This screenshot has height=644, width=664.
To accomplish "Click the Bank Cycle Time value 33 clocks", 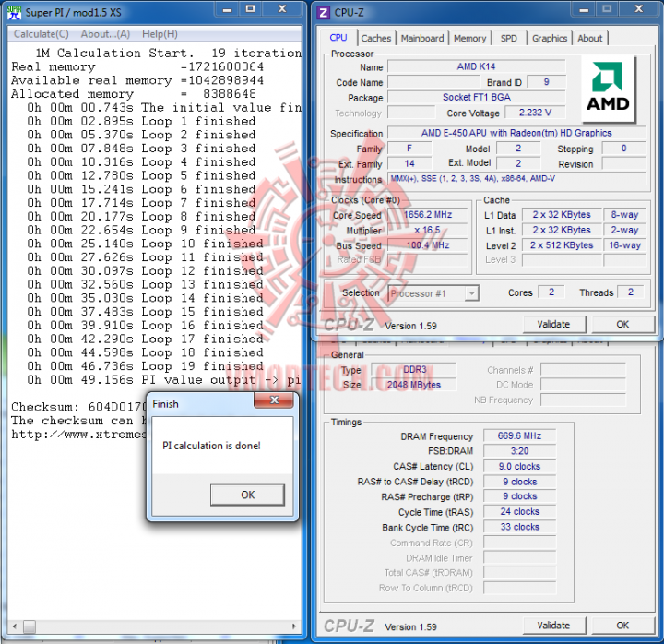I will point(519,527).
